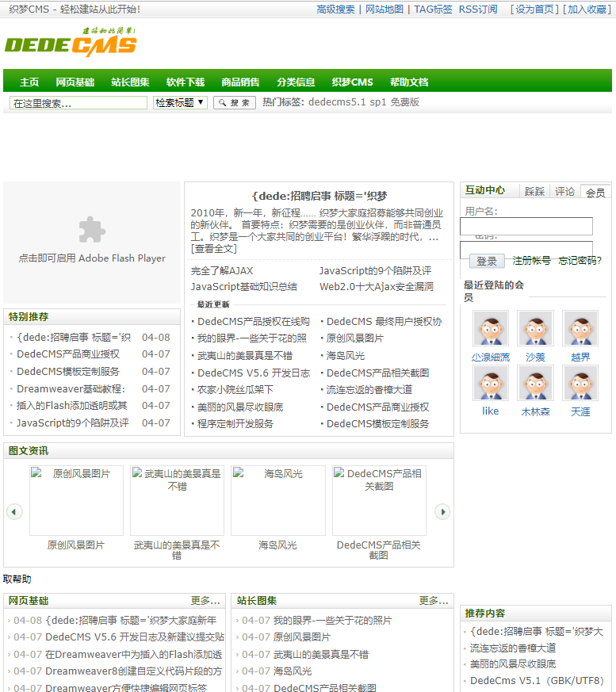Open the 武夷山的美景真是不错 image thumbnail
The height and width of the screenshot is (692, 616).
(178, 500)
